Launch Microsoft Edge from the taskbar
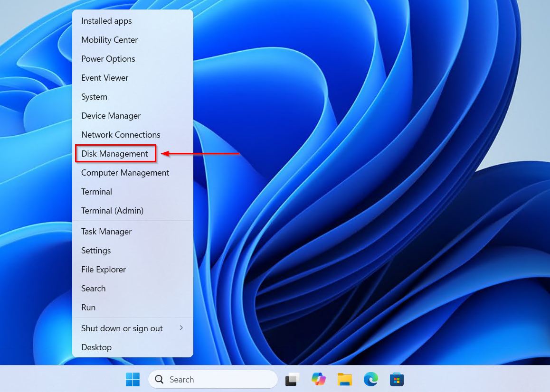Screen dimensions: 550x392 [370, 379]
